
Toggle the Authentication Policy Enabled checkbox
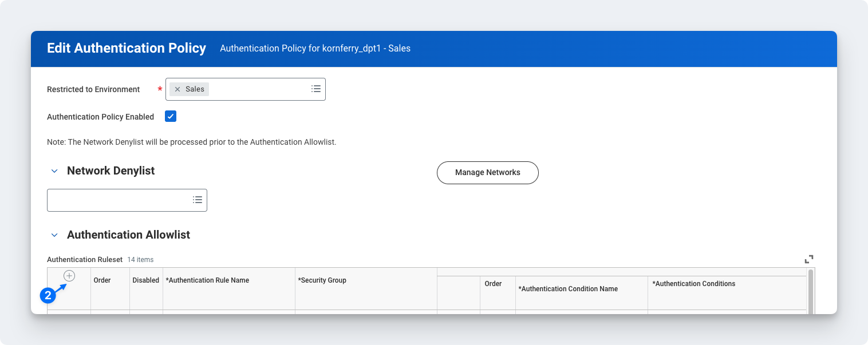(x=171, y=117)
